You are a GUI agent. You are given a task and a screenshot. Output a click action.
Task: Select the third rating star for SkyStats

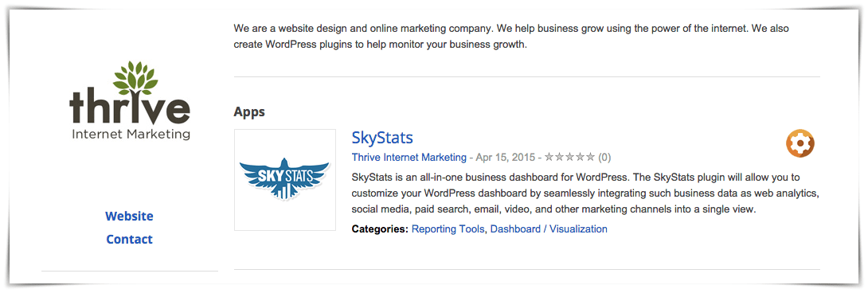click(569, 158)
